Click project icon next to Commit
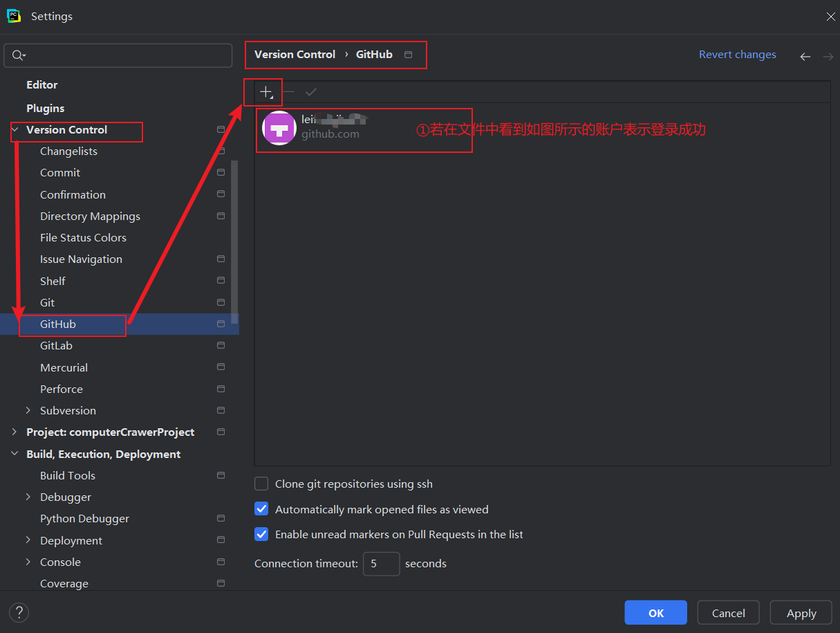Screen dimensions: 840x633 [x=221, y=172]
